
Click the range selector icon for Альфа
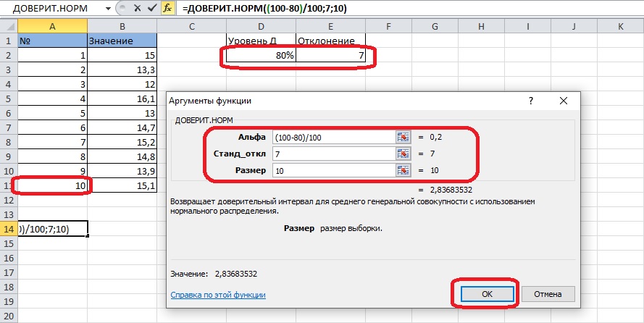point(403,137)
